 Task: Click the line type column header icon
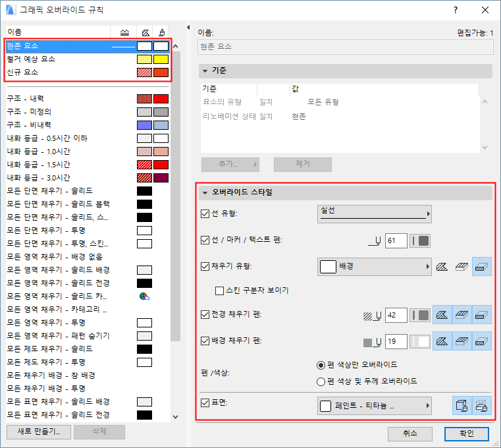coord(124,32)
